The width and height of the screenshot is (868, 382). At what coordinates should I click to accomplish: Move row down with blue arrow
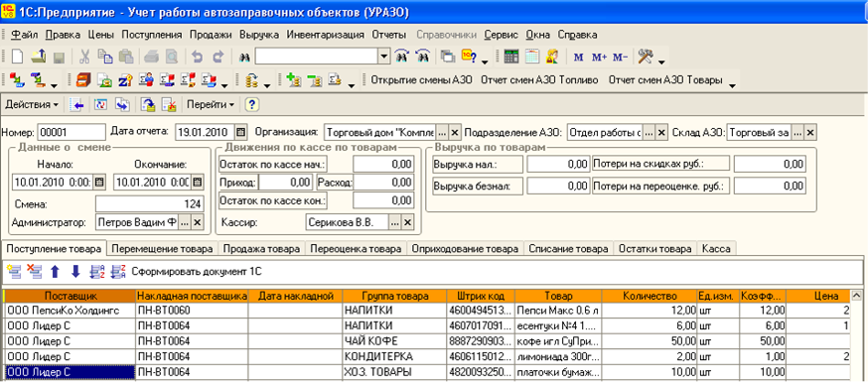point(75,271)
